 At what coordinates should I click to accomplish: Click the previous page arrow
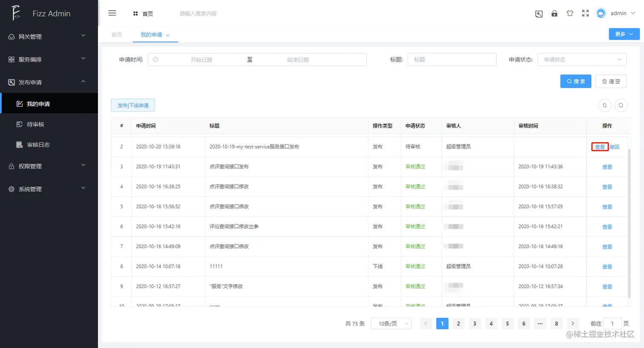425,324
